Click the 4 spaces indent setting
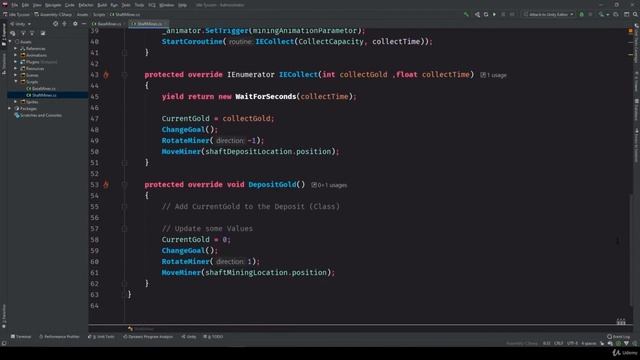The width and height of the screenshot is (640, 360). [x=588, y=343]
